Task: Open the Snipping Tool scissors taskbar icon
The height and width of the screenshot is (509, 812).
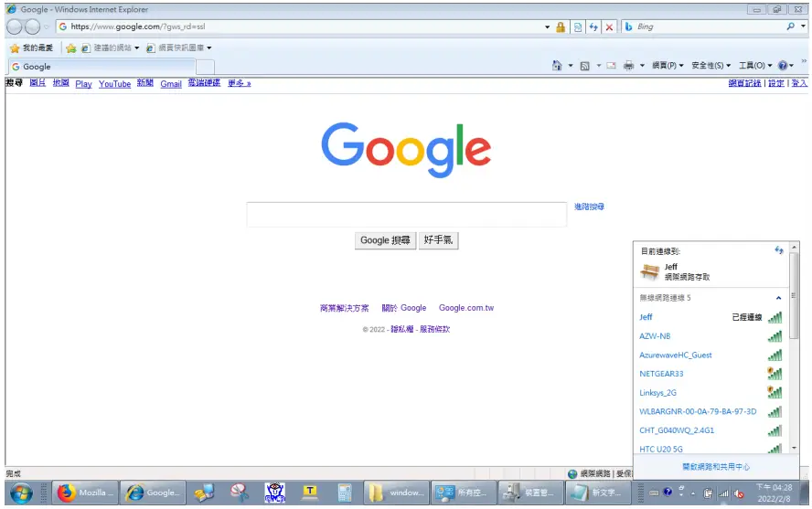Action: click(x=240, y=493)
